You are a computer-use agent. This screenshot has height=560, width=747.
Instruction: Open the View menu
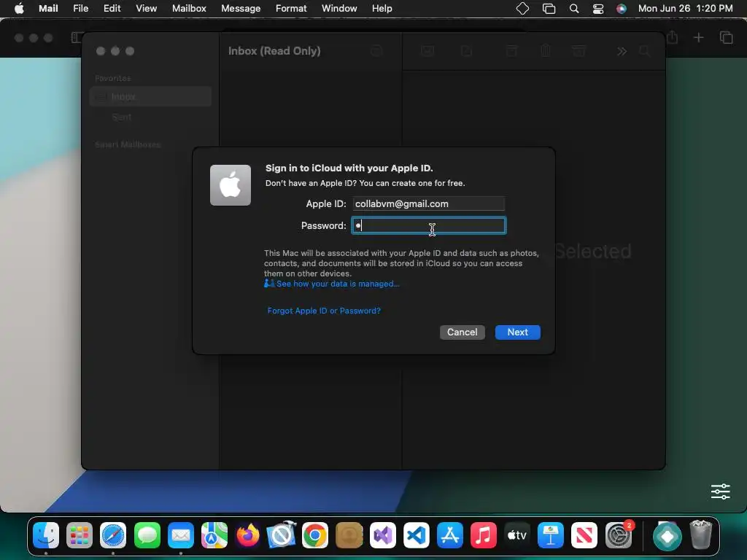click(x=146, y=8)
